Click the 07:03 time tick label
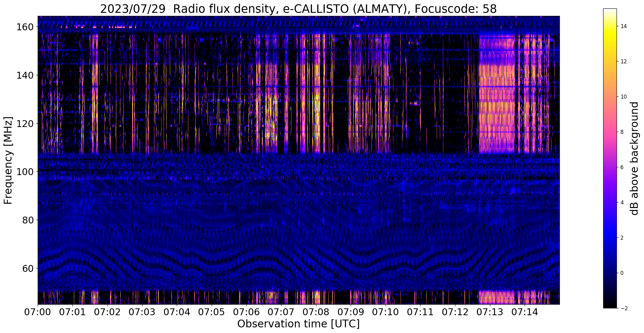The height and width of the screenshot is (333, 644). (142, 312)
